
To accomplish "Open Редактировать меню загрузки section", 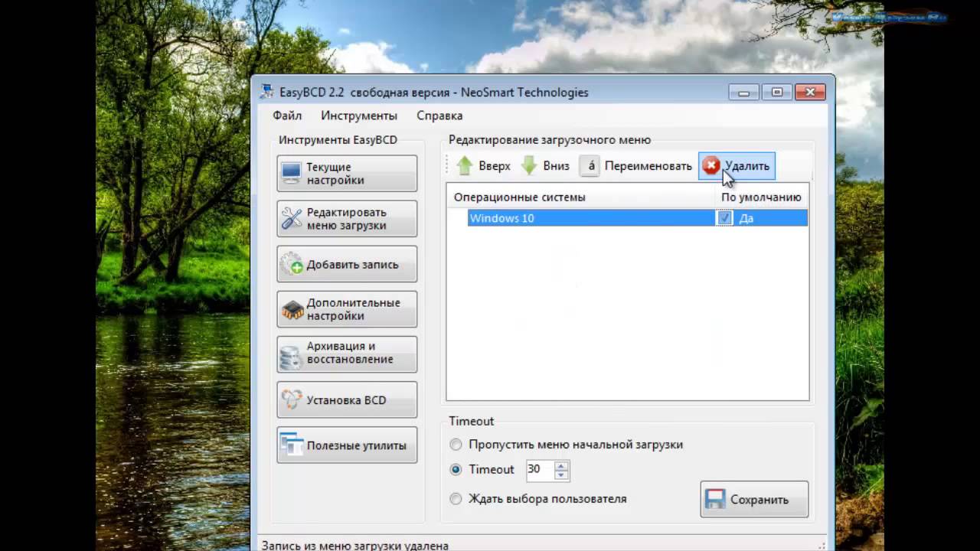I will click(347, 218).
